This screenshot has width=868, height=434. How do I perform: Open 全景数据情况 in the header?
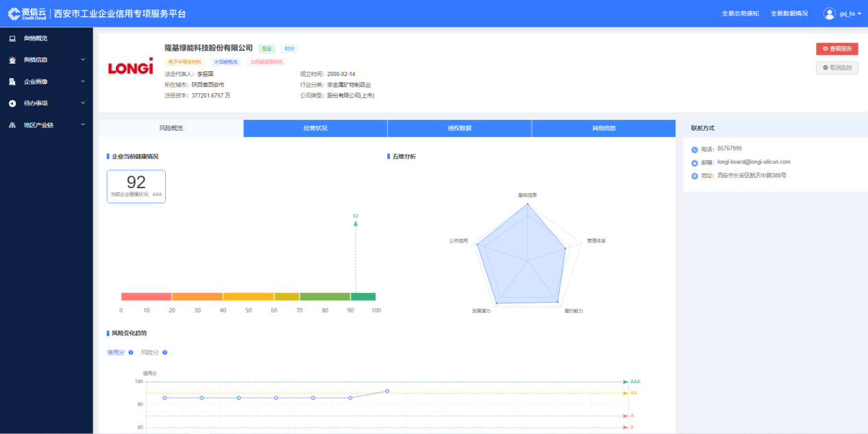[789, 14]
